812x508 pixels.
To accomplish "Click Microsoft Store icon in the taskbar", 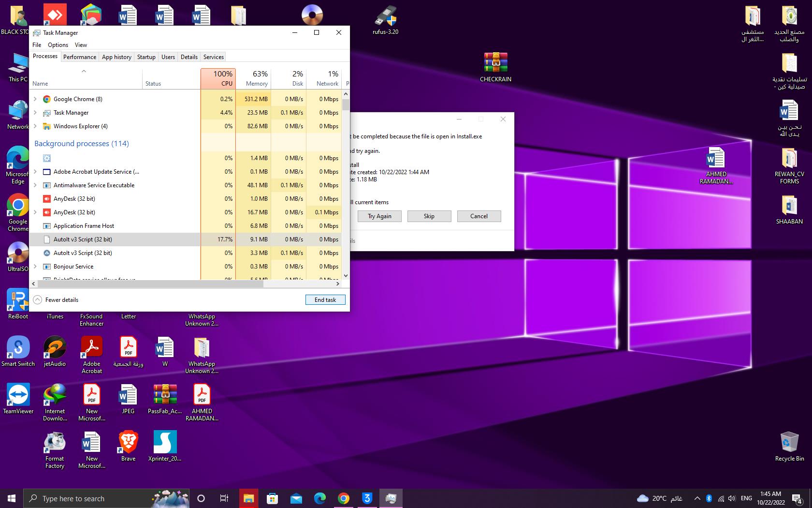I will coord(272,498).
